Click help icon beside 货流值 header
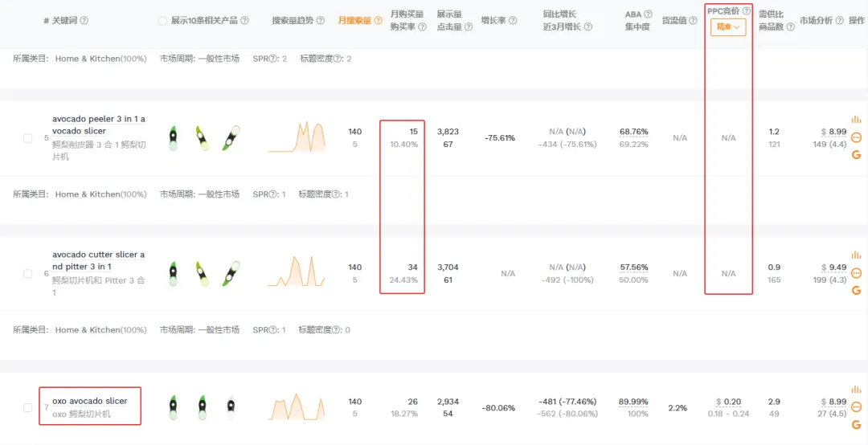Screen dimensions: 868x445 pos(693,20)
